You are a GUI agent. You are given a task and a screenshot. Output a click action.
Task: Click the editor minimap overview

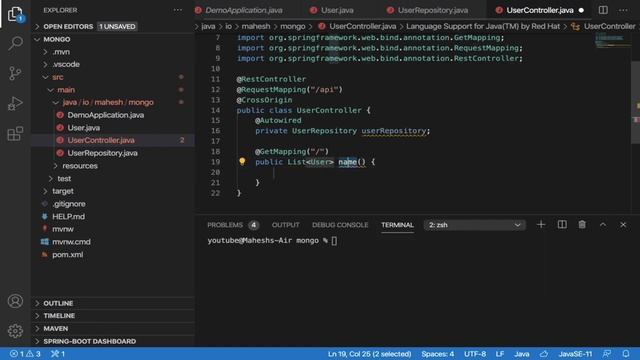click(x=611, y=41)
